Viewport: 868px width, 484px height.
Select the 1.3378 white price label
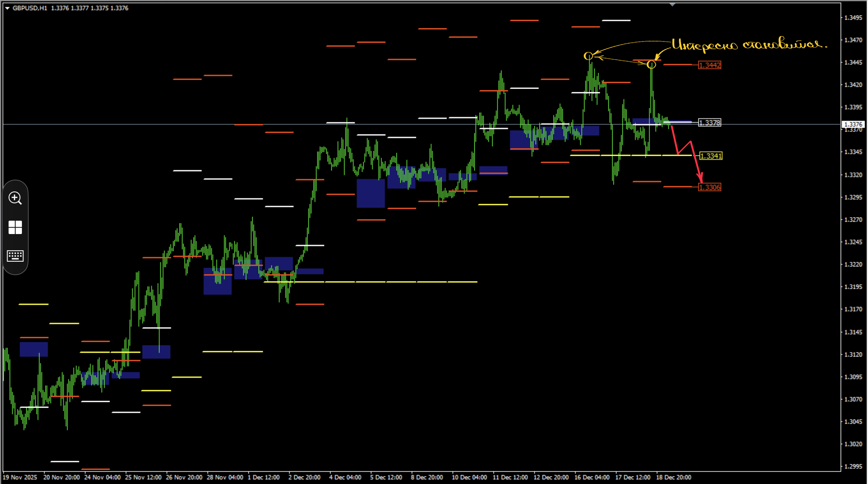pos(710,123)
